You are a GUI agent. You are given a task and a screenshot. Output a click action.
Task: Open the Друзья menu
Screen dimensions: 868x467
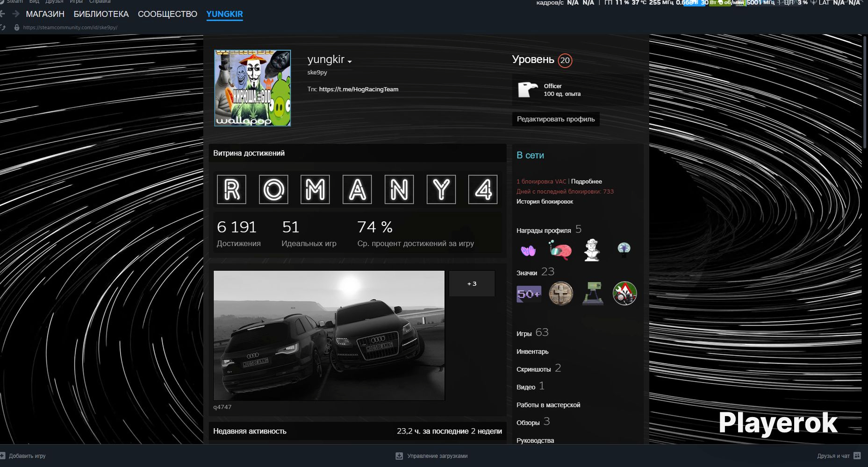click(x=54, y=2)
